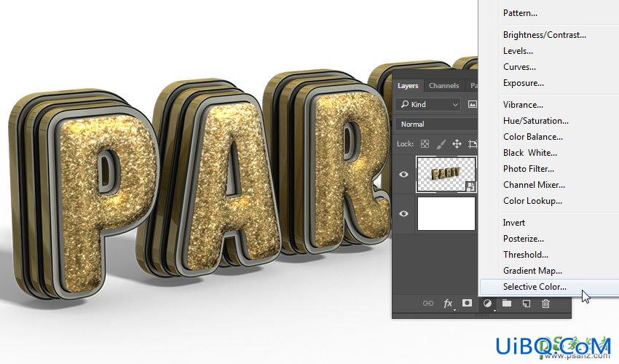Hide the white background layer

(x=403, y=213)
